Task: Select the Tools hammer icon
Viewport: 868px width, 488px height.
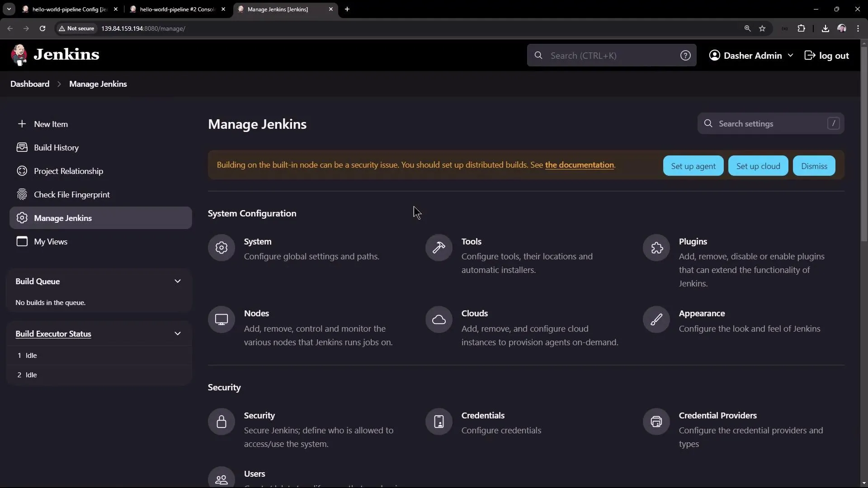Action: 439,248
